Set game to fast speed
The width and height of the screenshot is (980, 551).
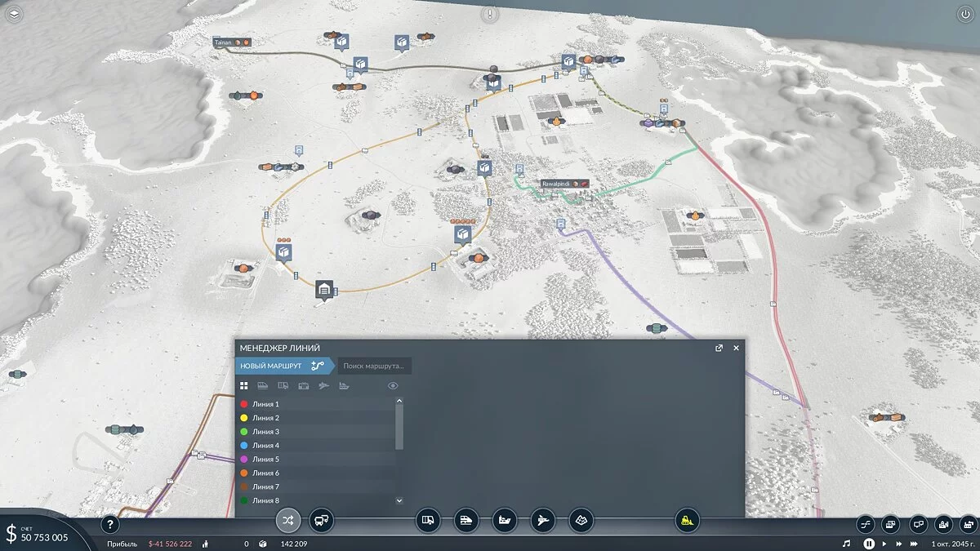click(898, 543)
